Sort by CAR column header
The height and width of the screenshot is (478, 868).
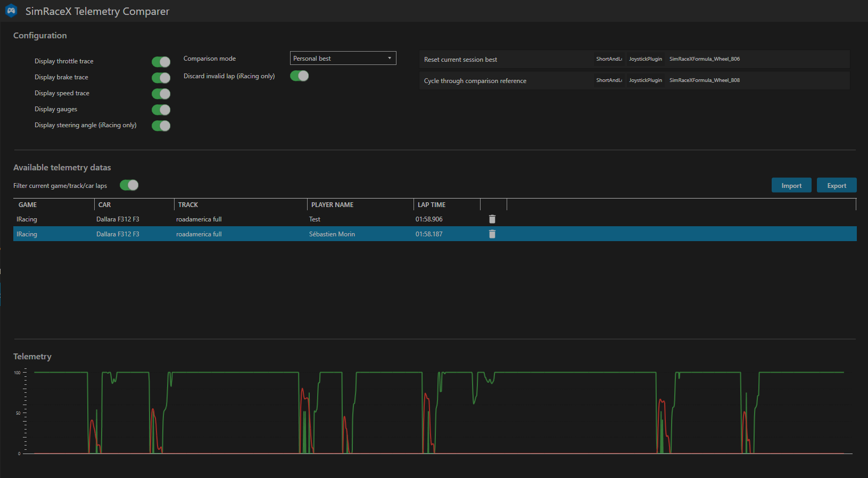pyautogui.click(x=134, y=205)
